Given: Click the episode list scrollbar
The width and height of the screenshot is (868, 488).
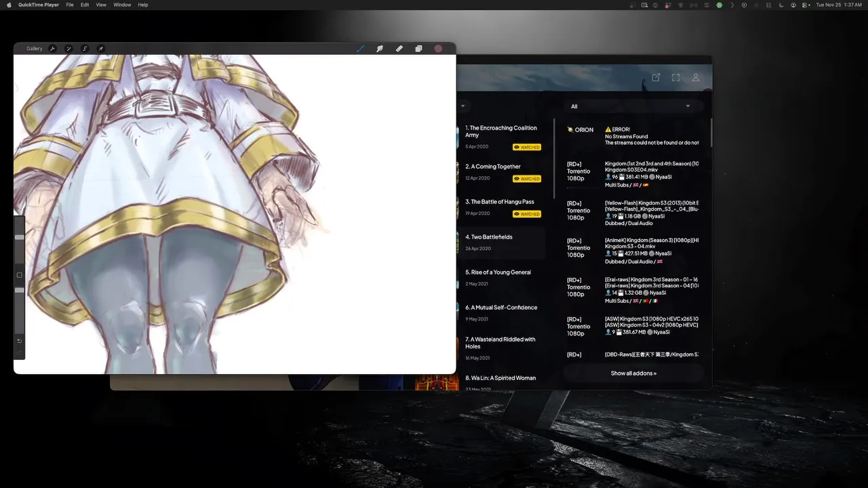Looking at the screenshot, I should (x=555, y=159).
